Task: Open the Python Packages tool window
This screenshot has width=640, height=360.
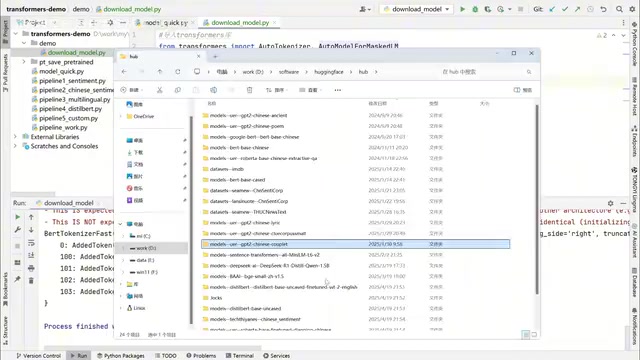Action: (x=120, y=356)
